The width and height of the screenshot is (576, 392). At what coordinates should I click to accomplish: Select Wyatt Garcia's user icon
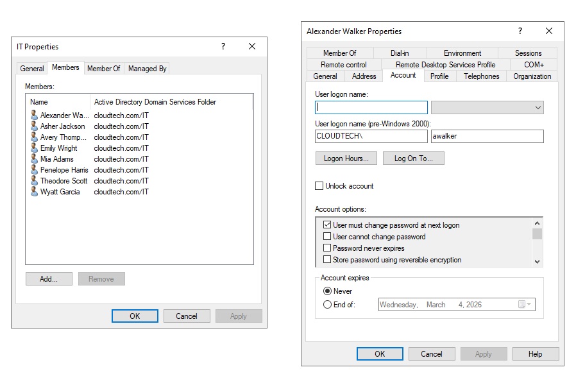(x=35, y=192)
